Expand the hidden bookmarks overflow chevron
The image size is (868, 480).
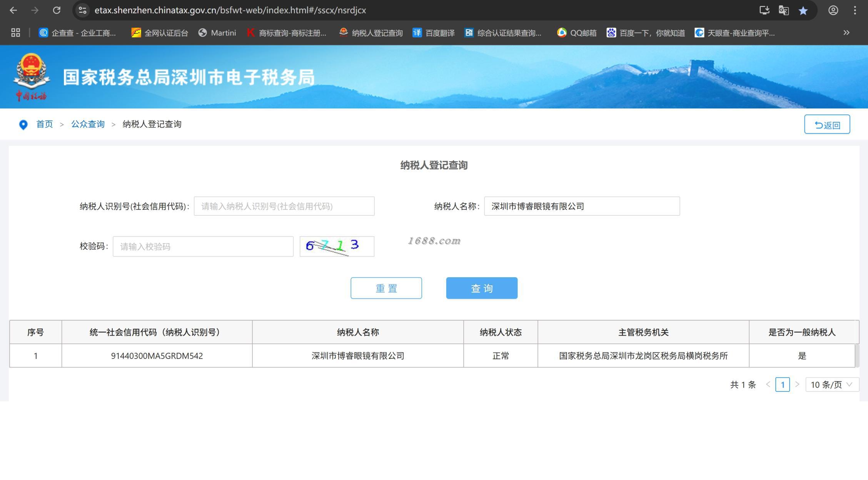click(x=846, y=33)
